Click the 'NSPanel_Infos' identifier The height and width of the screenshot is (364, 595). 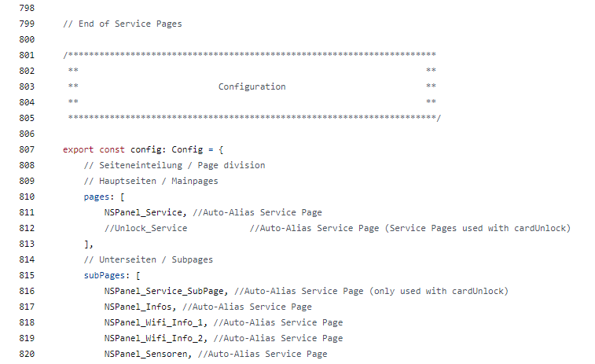138,307
